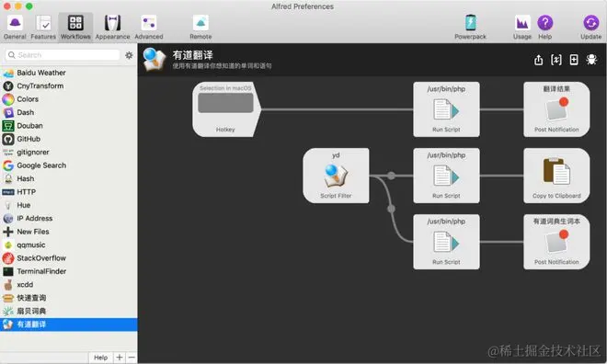
Task: Click the workflow search field
Action: [63, 55]
